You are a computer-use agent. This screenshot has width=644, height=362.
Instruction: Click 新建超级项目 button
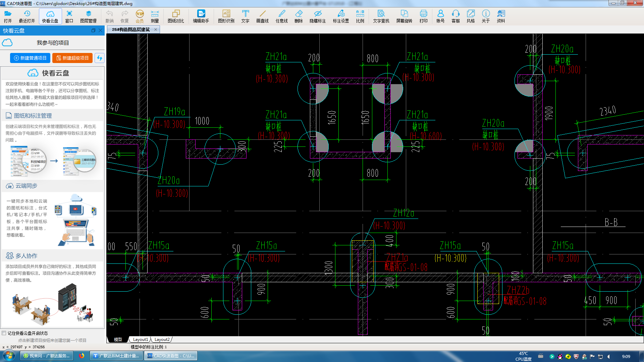(x=72, y=58)
